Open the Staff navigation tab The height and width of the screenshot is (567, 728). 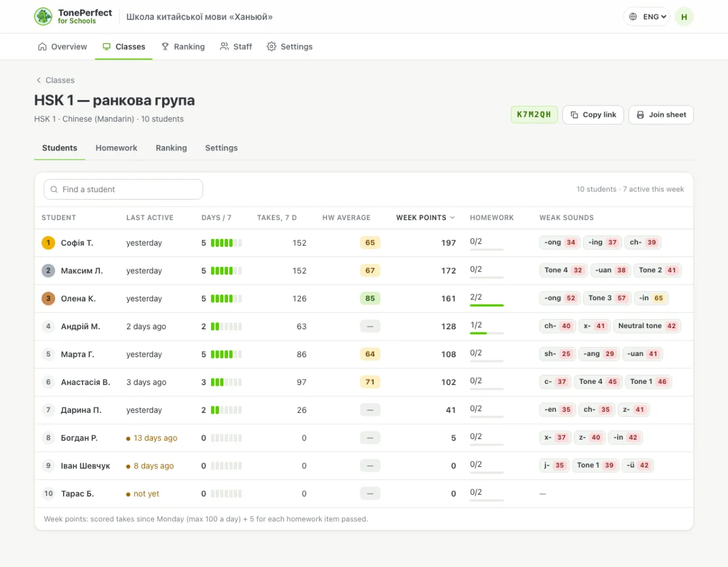[236, 47]
